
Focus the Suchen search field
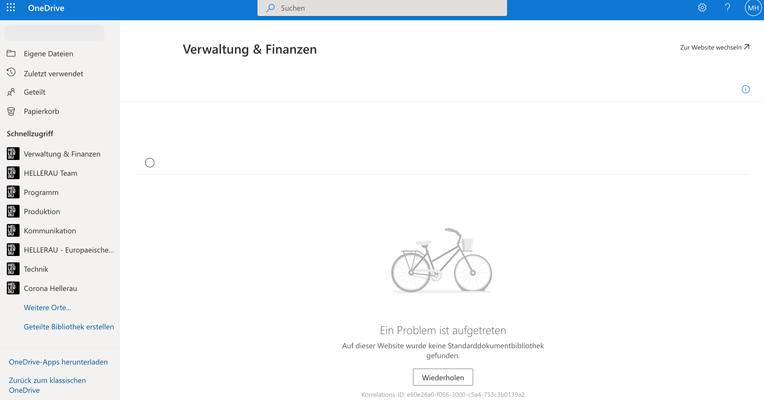(382, 8)
